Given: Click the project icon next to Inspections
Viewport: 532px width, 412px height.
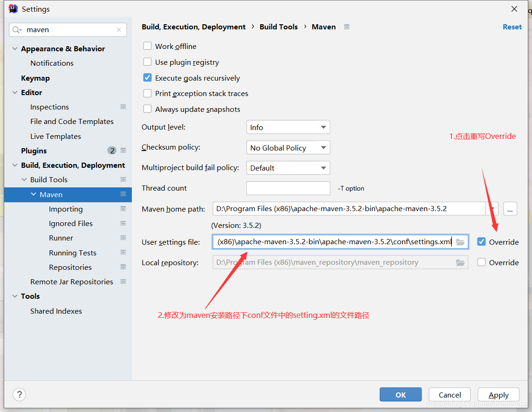Looking at the screenshot, I should point(123,107).
